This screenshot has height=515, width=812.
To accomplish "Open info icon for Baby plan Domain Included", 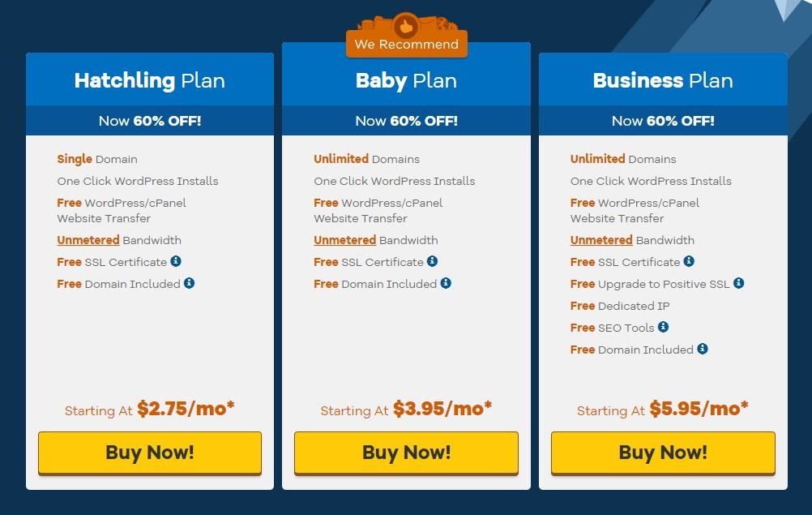I will pyautogui.click(x=446, y=283).
